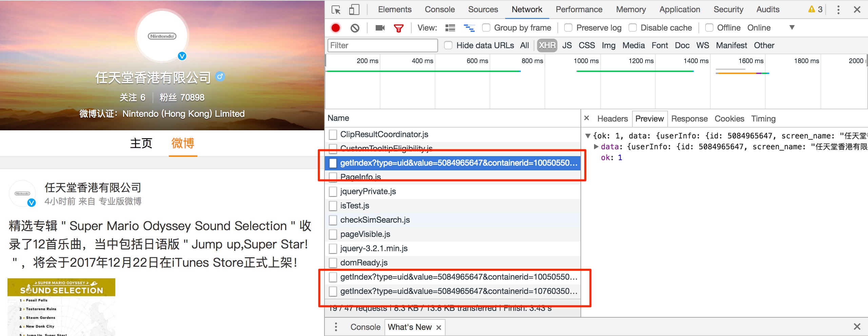The height and width of the screenshot is (336, 868).
Task: Select the 微博 profile tab
Action: 183,143
